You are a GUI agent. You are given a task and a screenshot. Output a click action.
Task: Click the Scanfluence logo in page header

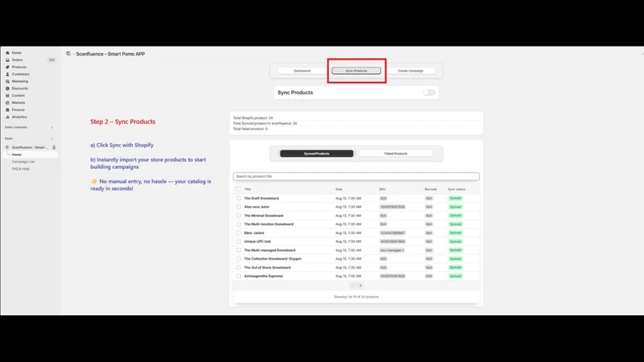click(x=68, y=54)
